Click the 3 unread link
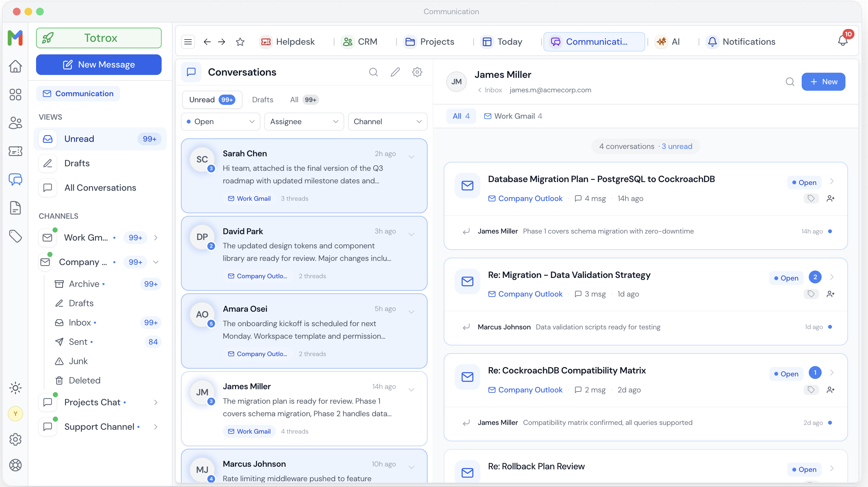 [677, 146]
